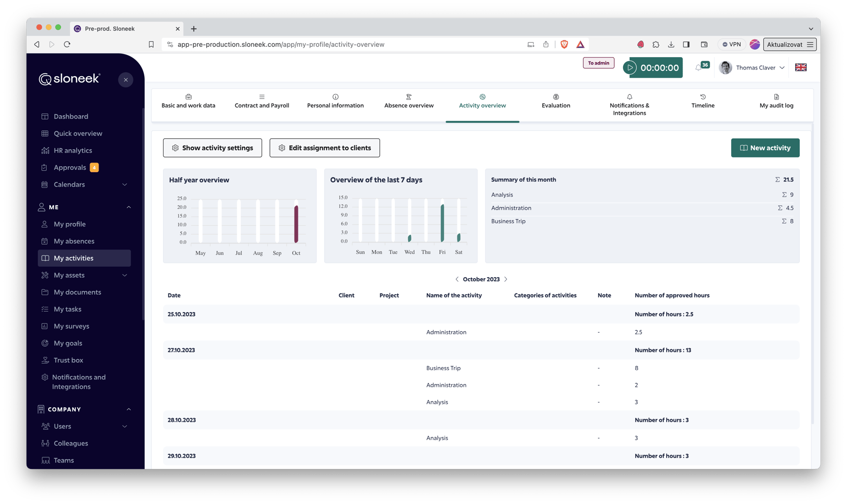This screenshot has height=504, width=847.
Task: Open My profile in sidebar
Action: [69, 224]
